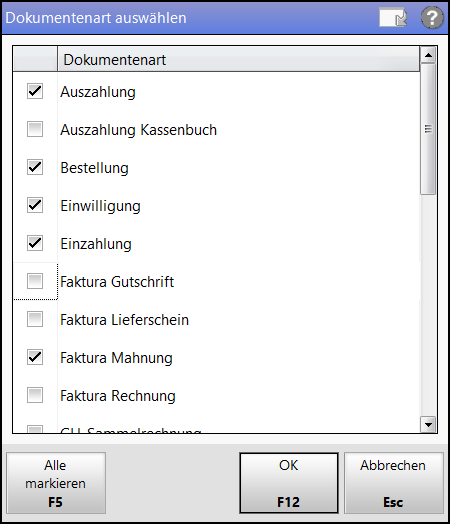Open the help question mark icon
Image resolution: width=450 pixels, height=524 pixels.
(x=432, y=18)
